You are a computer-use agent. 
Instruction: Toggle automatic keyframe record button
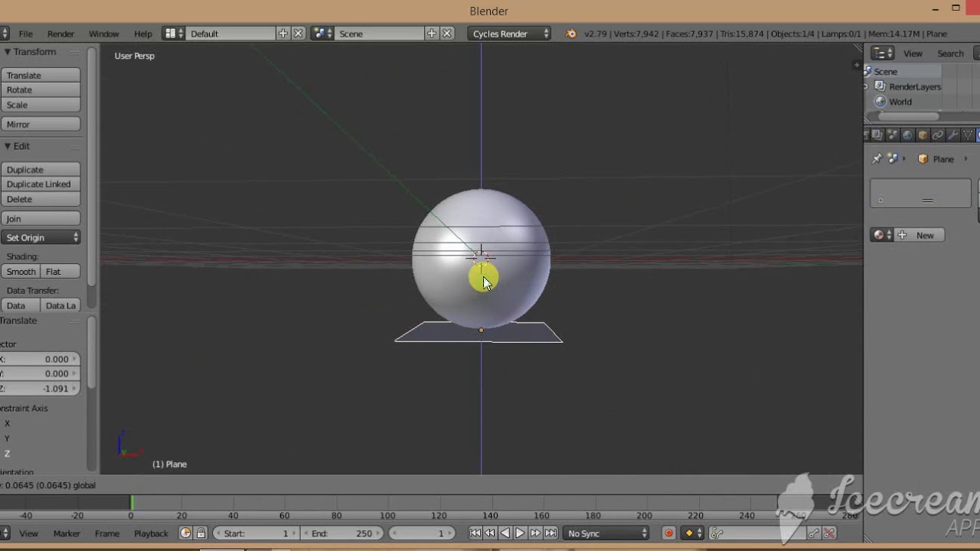coord(668,533)
